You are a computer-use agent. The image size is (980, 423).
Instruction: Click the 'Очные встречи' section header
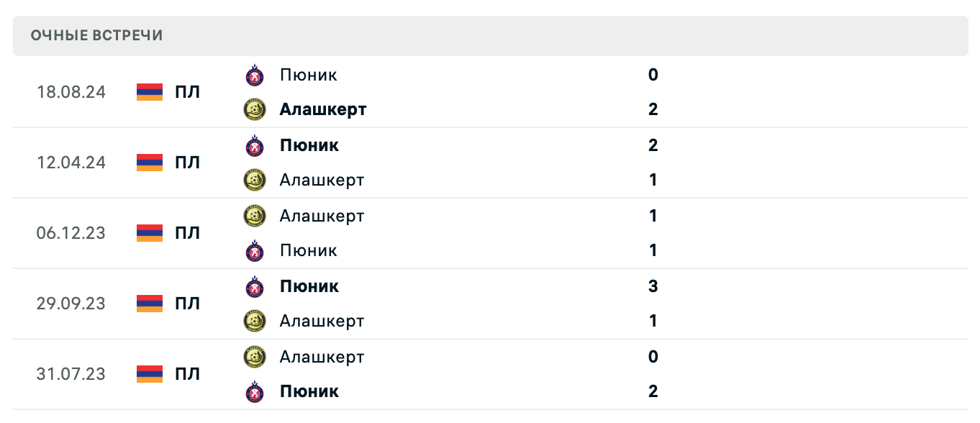tap(97, 35)
